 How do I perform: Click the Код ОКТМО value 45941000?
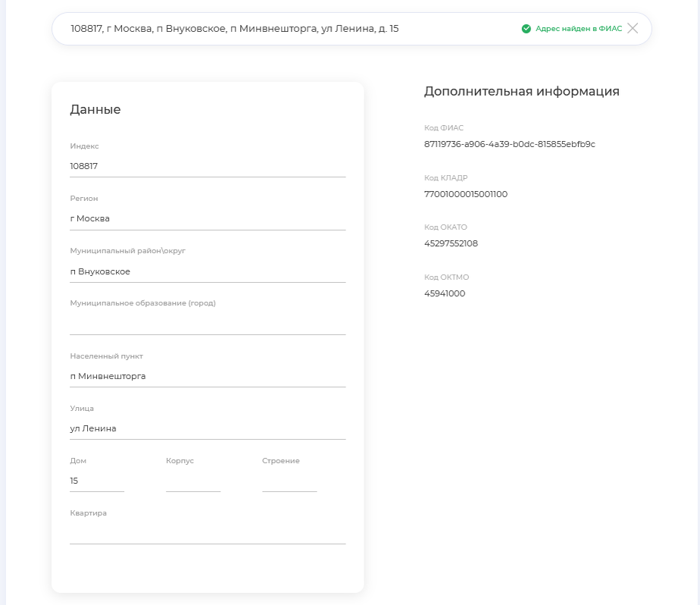pyautogui.click(x=445, y=293)
